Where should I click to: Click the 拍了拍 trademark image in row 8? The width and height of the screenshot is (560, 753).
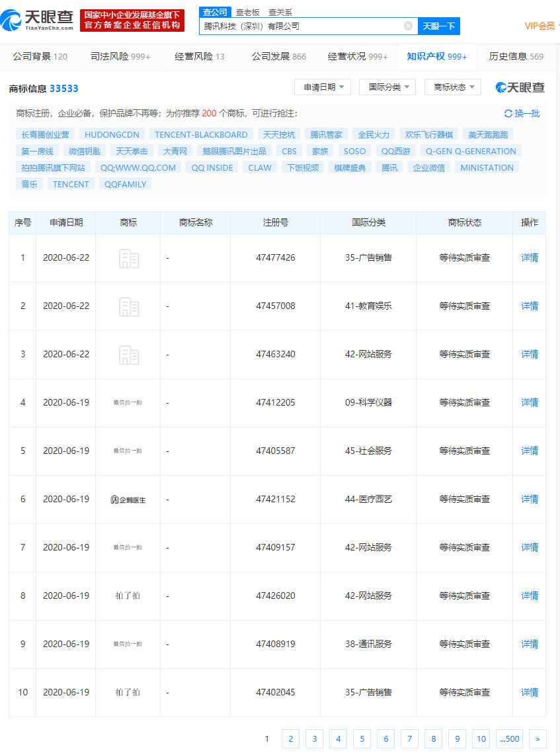pos(128,596)
